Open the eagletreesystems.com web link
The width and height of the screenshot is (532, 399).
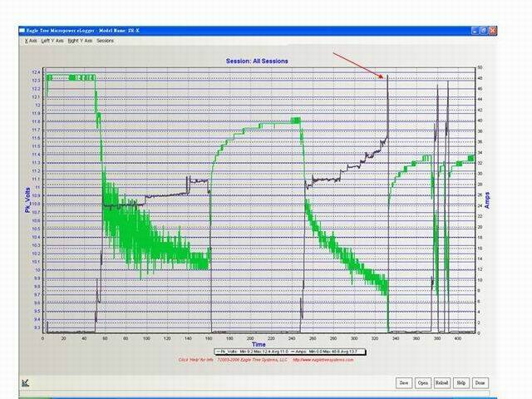[323, 360]
